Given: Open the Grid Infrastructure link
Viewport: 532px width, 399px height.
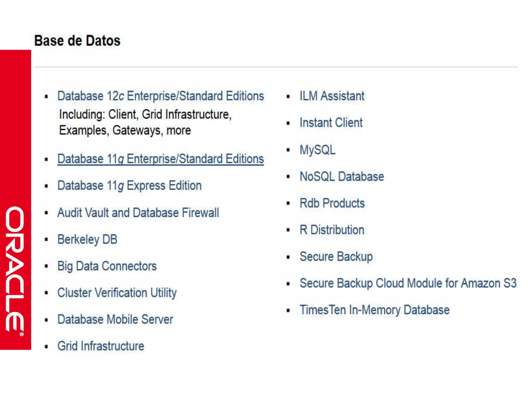Looking at the screenshot, I should (x=101, y=346).
